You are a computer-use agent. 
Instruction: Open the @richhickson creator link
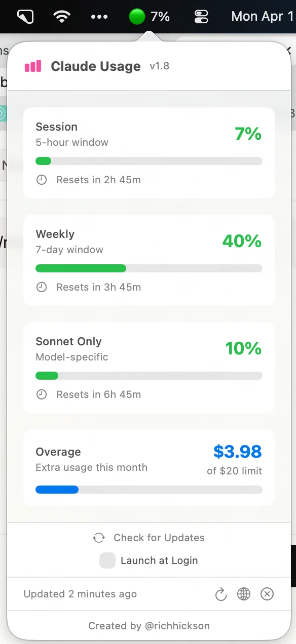177,626
